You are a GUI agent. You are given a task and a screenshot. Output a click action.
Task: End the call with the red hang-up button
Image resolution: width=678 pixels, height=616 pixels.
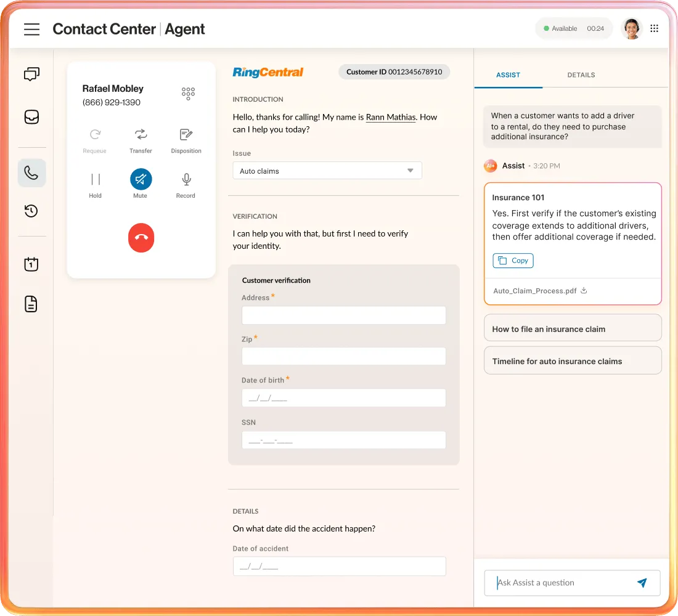coord(141,238)
